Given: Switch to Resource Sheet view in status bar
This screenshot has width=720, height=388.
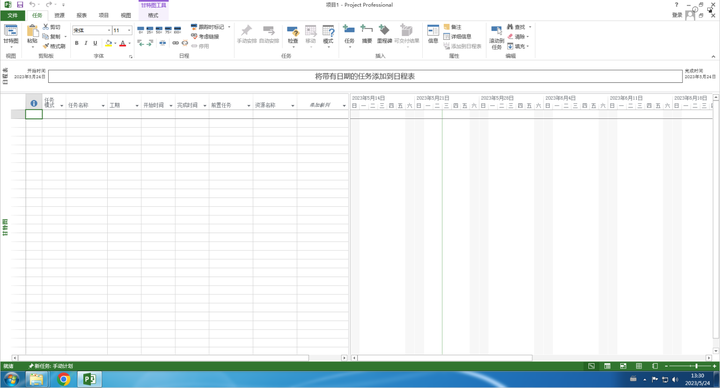Looking at the screenshot, I should [x=639, y=366].
